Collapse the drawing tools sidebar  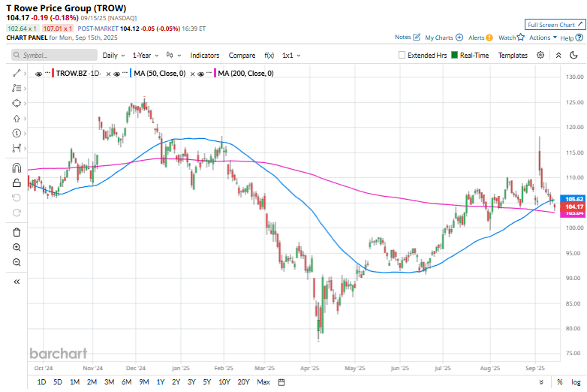[x=17, y=282]
